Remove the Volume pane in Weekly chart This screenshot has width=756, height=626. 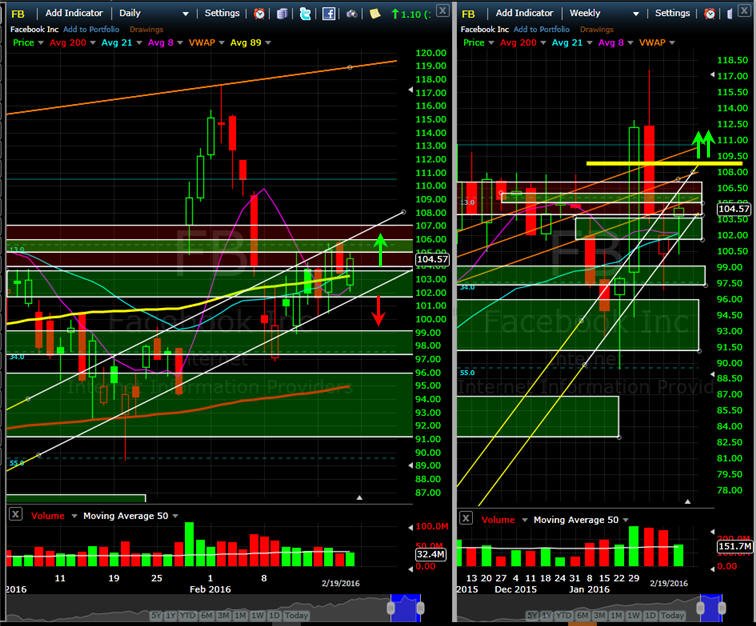(466, 518)
